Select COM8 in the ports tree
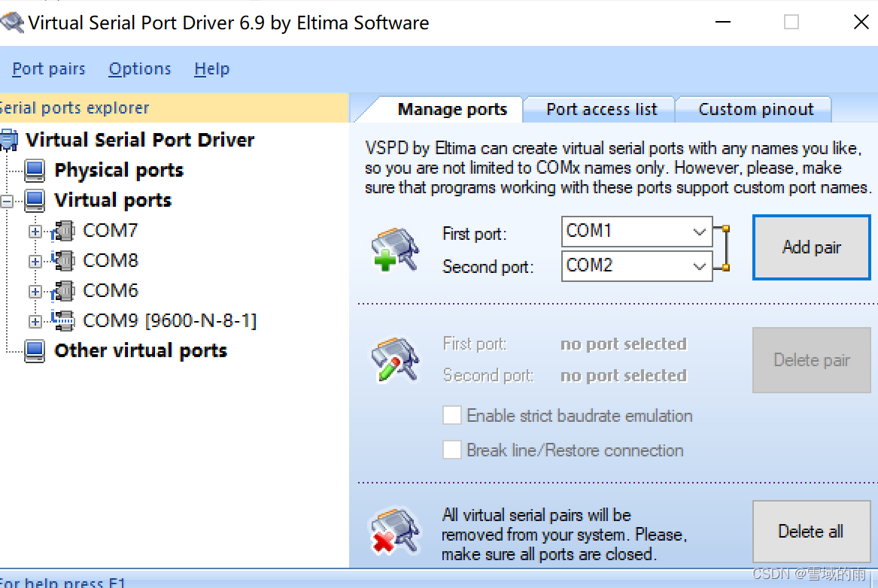This screenshot has height=588, width=878. point(111,260)
